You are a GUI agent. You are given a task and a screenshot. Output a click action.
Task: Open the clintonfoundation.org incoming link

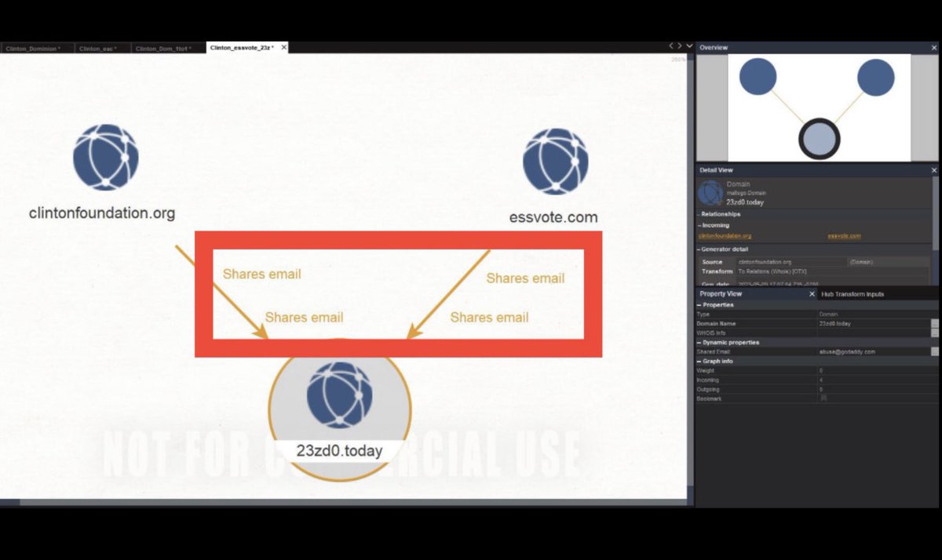(x=725, y=236)
